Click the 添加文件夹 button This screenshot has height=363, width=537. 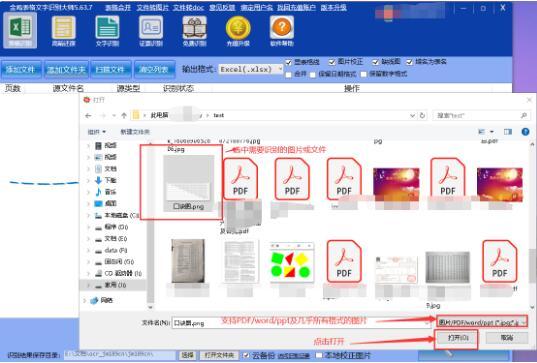(x=66, y=70)
